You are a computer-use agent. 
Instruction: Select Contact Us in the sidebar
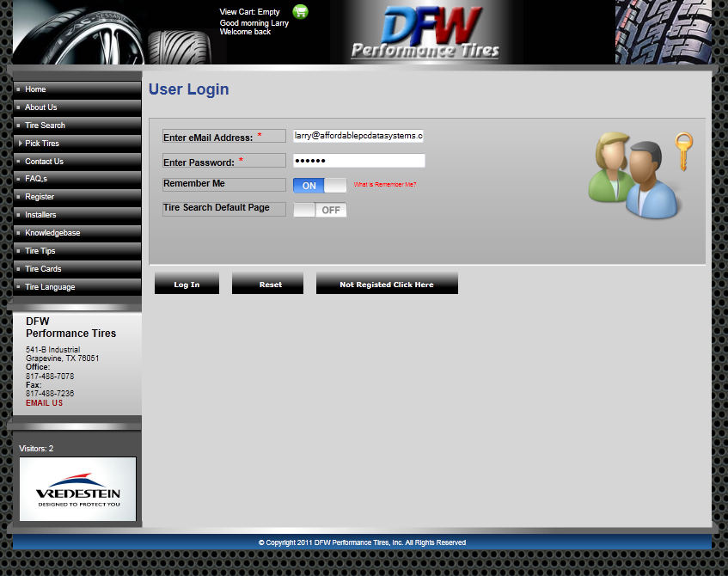pos(44,162)
